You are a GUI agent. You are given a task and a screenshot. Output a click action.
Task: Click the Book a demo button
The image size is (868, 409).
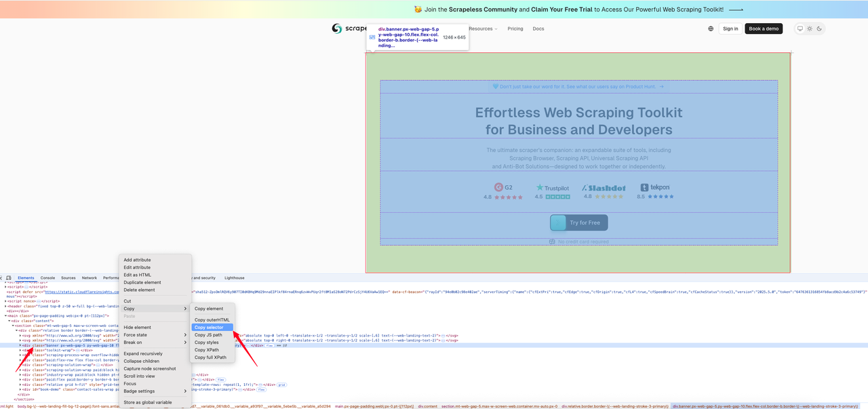point(764,28)
